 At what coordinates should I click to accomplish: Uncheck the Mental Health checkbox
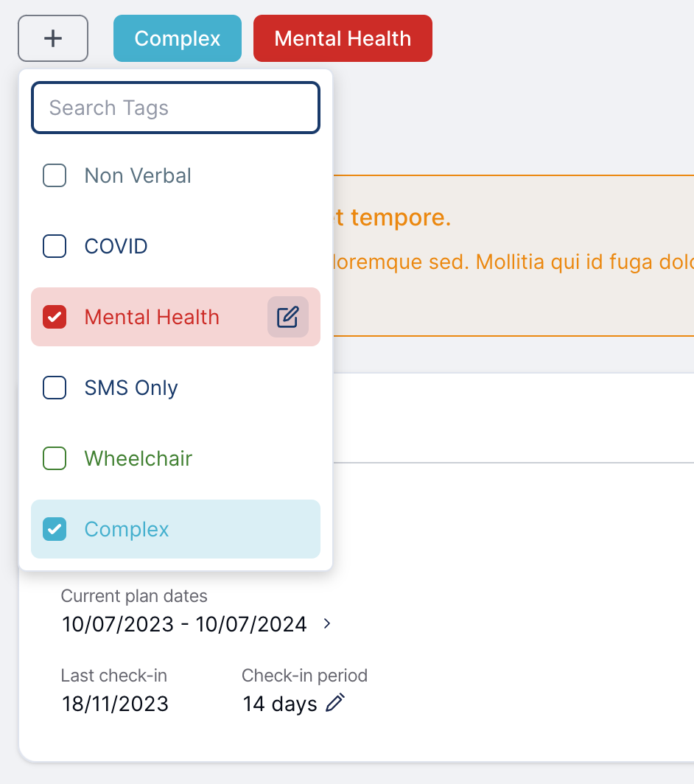tap(55, 317)
